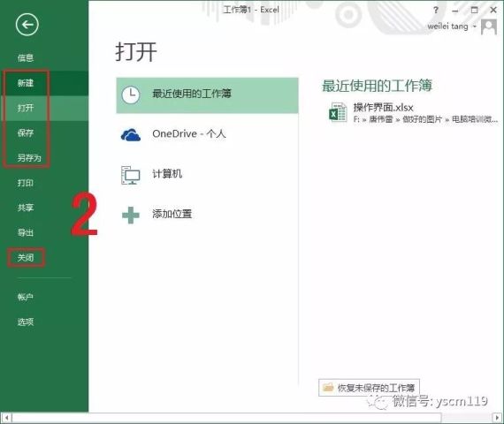
Task: Click the OneDrive cloud icon
Action: (x=131, y=135)
